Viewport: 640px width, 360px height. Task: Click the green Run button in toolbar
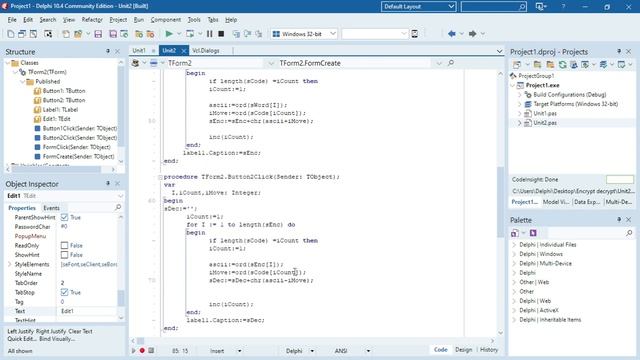click(x=169, y=34)
